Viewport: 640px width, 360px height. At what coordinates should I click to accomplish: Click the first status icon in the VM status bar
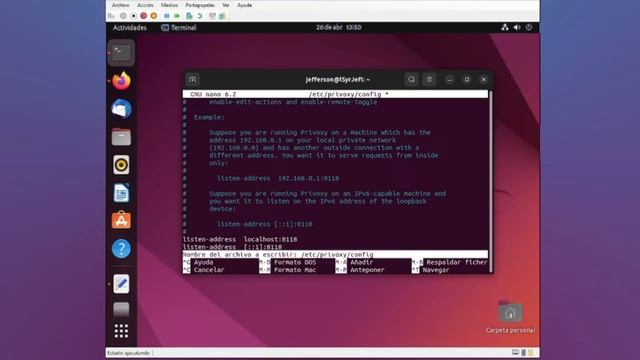tap(515, 353)
